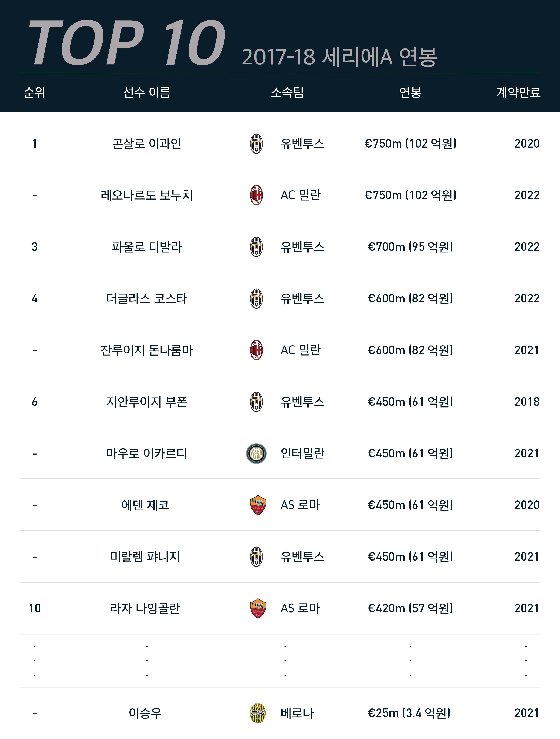Select Juventus crest in 지안루이지 부폰 row
The height and width of the screenshot is (739, 560).
256,402
